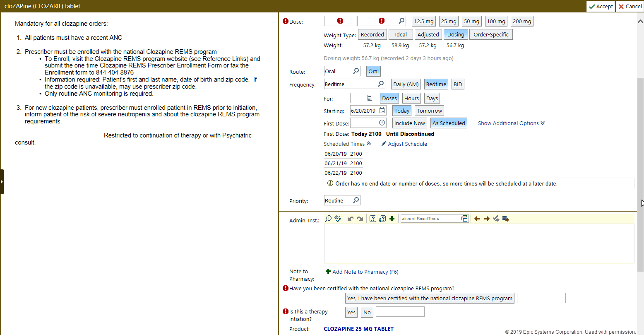The image size is (644, 335).
Task: Select Include Now for first dose
Action: click(x=409, y=123)
